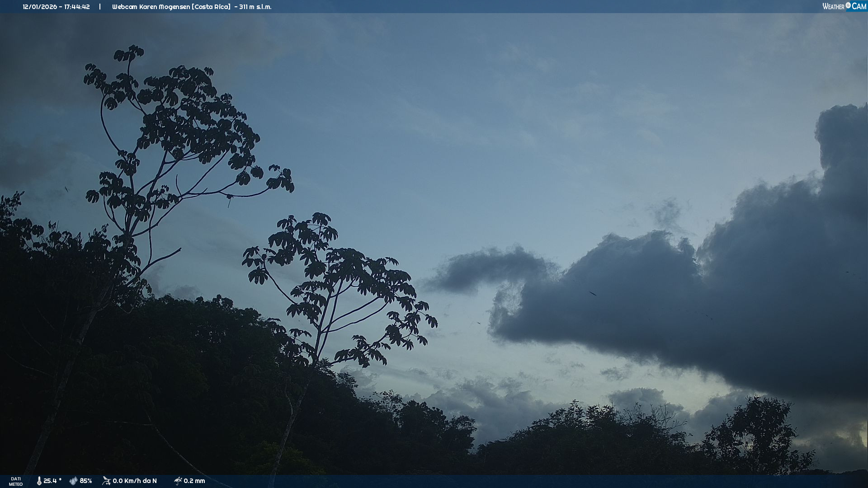
Task: Click the 25.4° temperature reading
Action: tap(52, 481)
